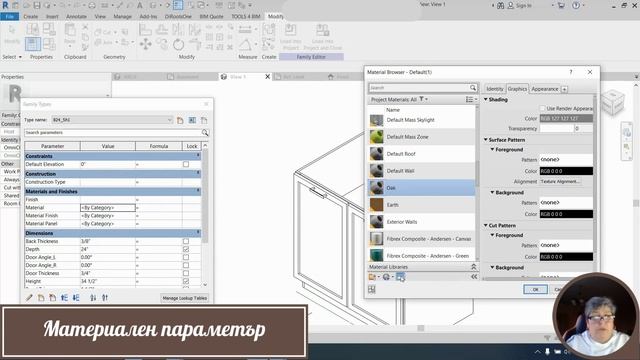Click Move Parameter Up icon
Screen dimensions: 640x360
[64, 298]
